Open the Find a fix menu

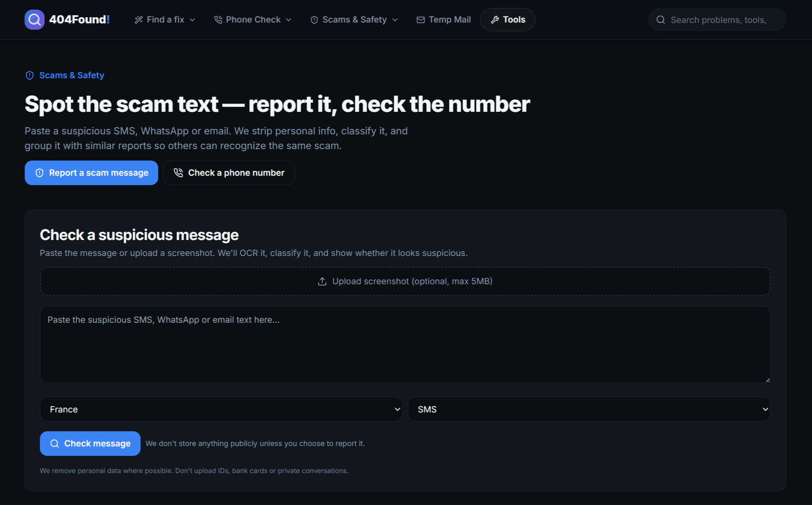165,20
